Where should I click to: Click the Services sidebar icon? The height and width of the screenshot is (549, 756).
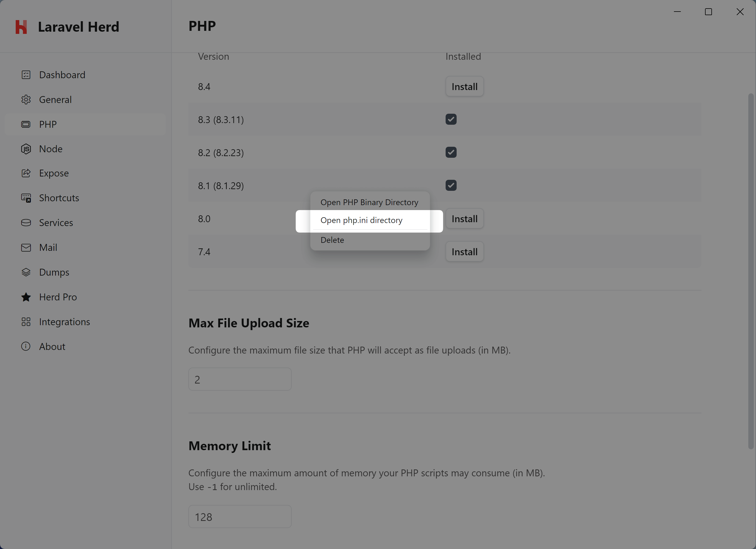pyautogui.click(x=25, y=222)
